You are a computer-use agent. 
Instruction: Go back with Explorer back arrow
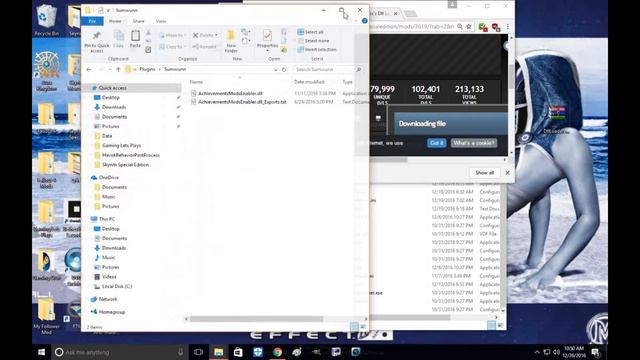pyautogui.click(x=89, y=69)
